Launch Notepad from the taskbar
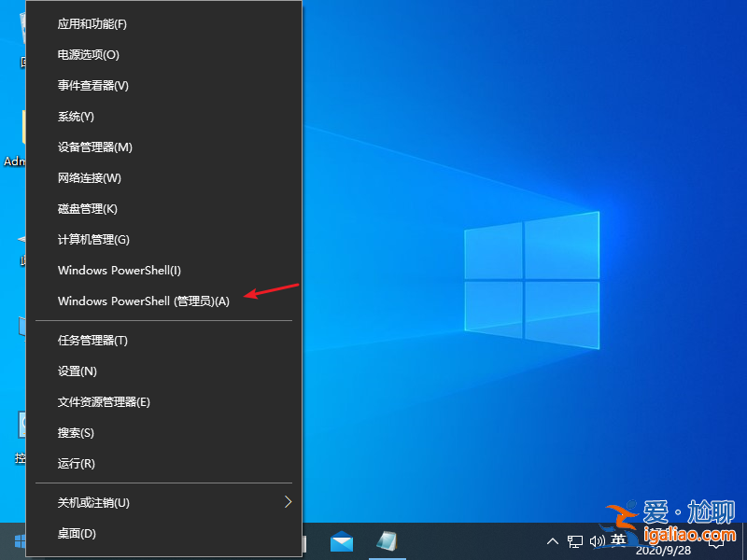Image resolution: width=747 pixels, height=560 pixels. 385,539
